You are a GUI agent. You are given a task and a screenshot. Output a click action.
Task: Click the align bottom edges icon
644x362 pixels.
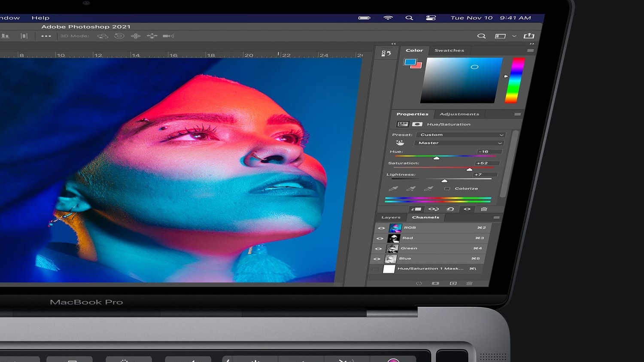pos(5,36)
